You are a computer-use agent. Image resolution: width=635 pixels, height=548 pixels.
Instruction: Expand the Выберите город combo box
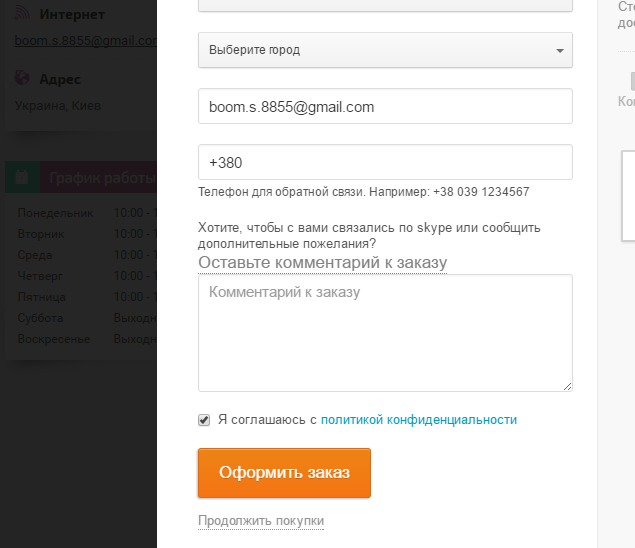pos(385,50)
